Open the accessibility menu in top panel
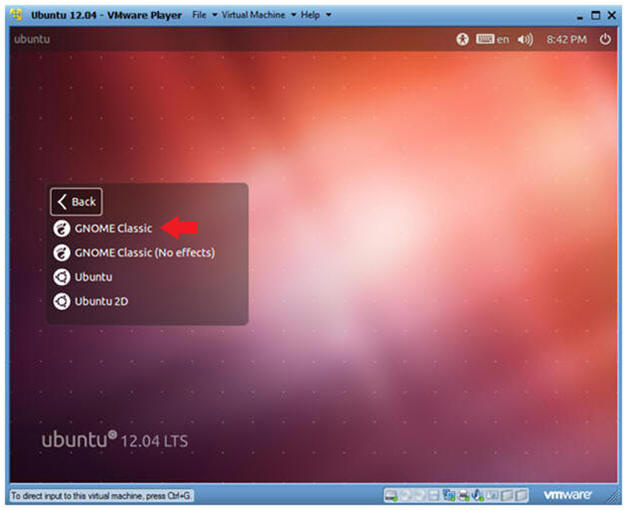Screen dimensions: 628x511 (462, 39)
